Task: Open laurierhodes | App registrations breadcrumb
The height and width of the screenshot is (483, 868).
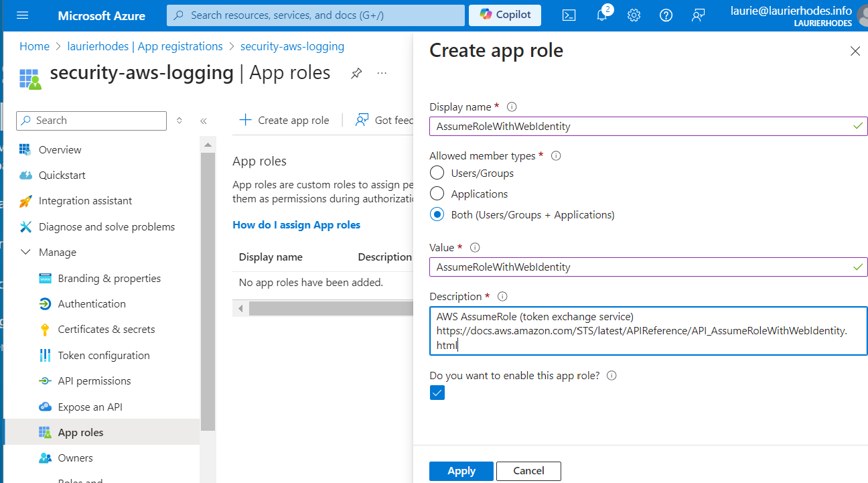Action: pyautogui.click(x=145, y=46)
